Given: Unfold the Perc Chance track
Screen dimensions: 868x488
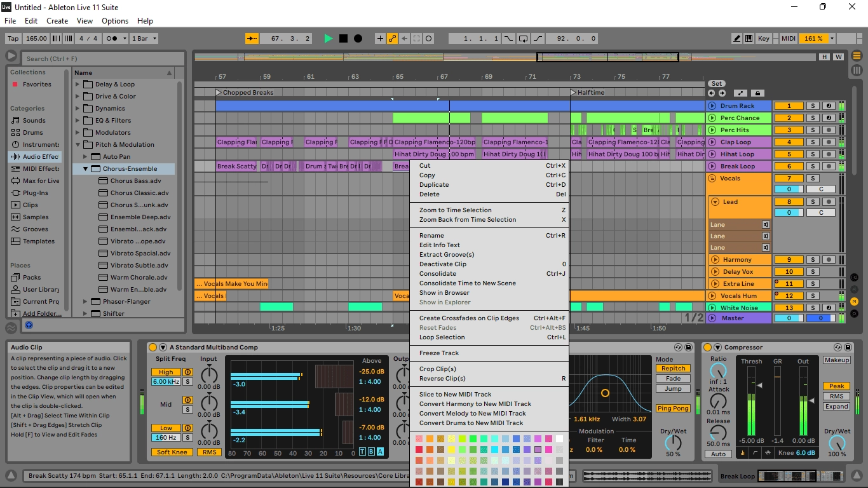Looking at the screenshot, I should (x=712, y=118).
